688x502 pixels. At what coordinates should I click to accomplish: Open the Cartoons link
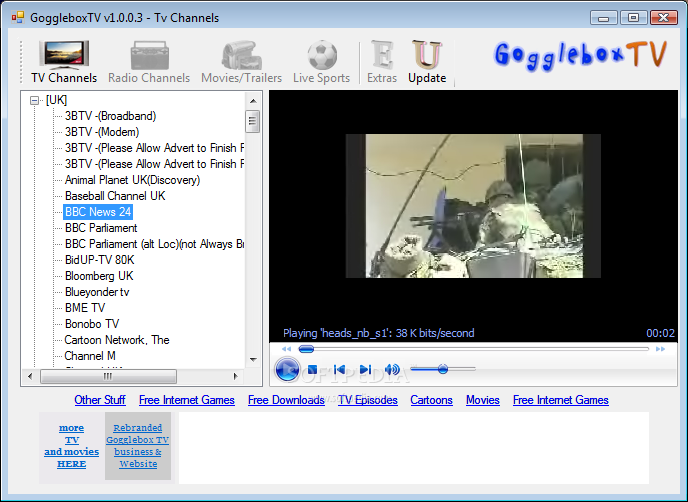point(431,400)
